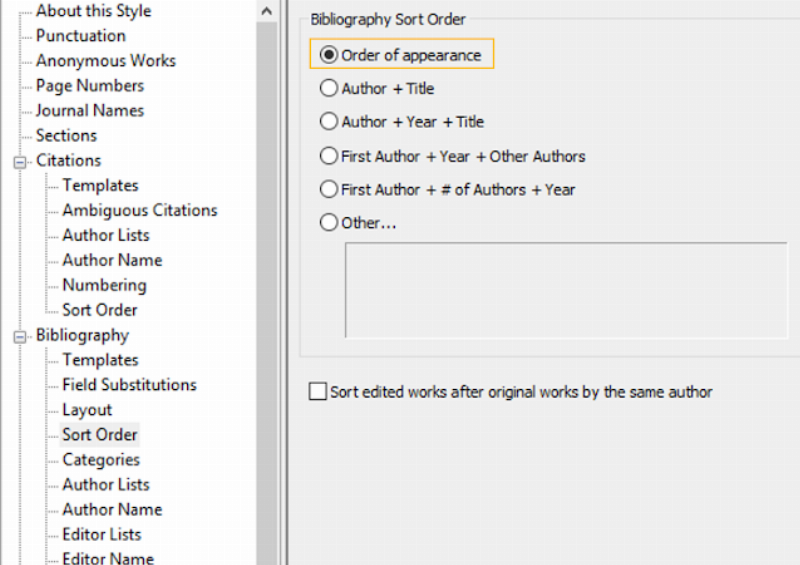Open About this Style section
The width and height of the screenshot is (800, 565).
click(x=93, y=11)
